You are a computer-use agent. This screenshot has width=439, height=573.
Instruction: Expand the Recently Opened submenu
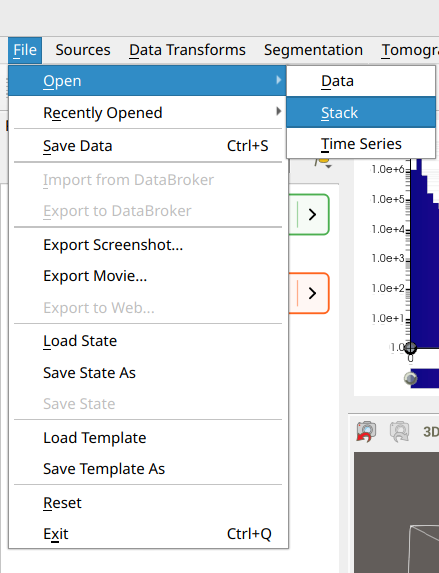[147, 113]
